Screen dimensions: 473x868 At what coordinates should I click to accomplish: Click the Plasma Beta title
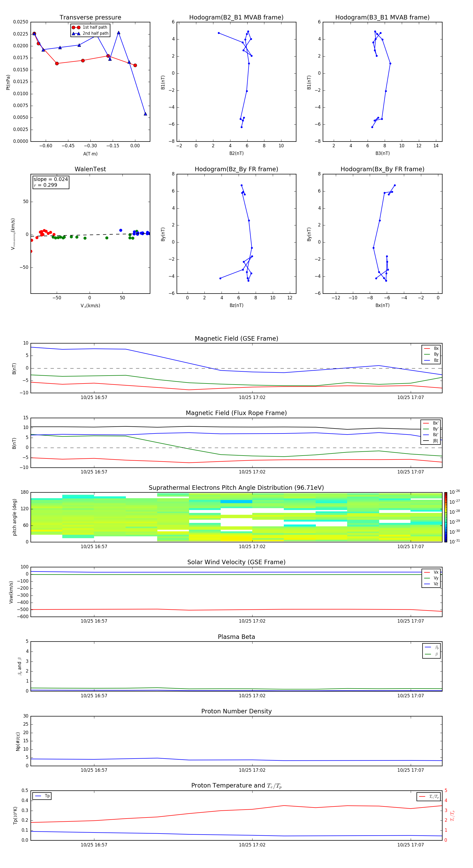coord(236,637)
